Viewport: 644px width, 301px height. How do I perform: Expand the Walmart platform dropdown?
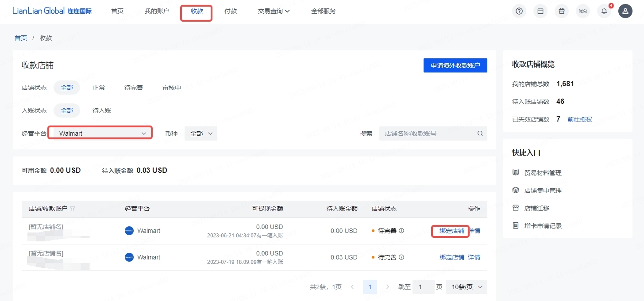pyautogui.click(x=100, y=133)
